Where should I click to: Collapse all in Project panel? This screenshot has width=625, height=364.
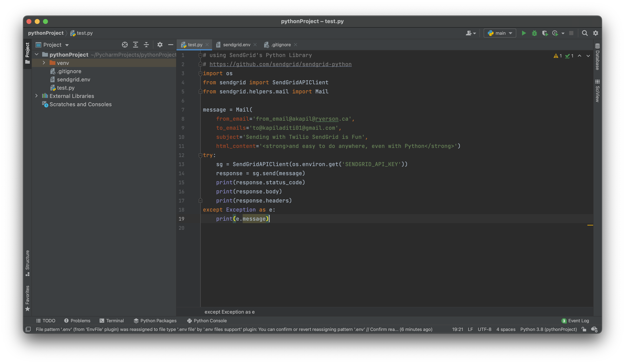tap(146, 45)
